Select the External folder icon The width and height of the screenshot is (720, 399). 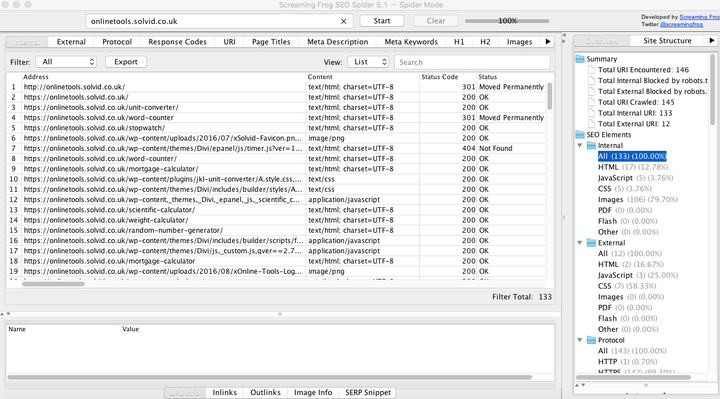point(591,242)
